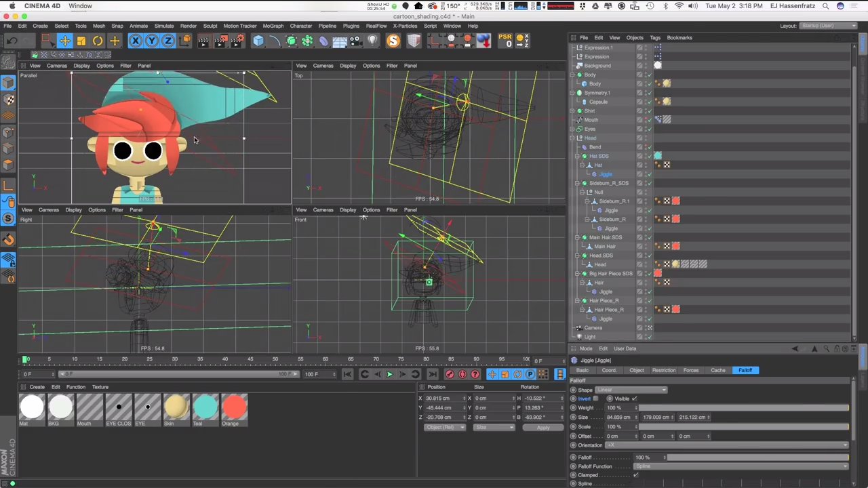Uncheck the Visible checkbox in Falloff
This screenshot has height=488, width=868.
[635, 399]
